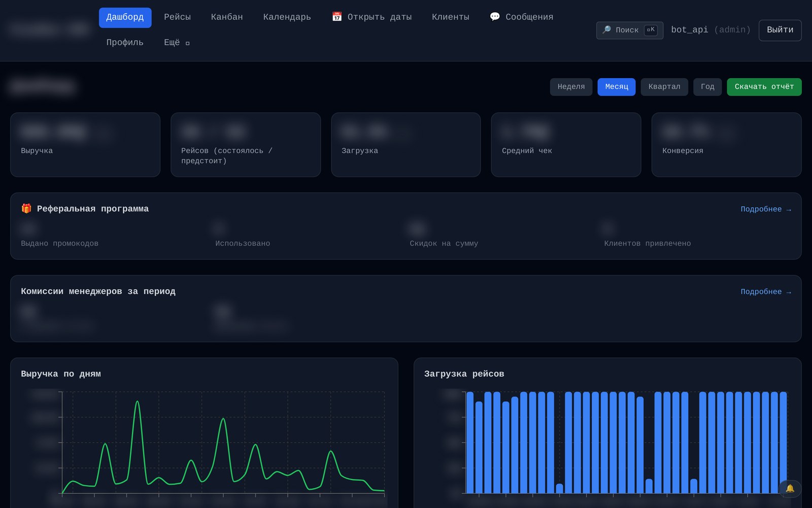Image resolution: width=812 pixels, height=508 pixels.
Task: Open the Профиль menu item
Action: pos(125,43)
